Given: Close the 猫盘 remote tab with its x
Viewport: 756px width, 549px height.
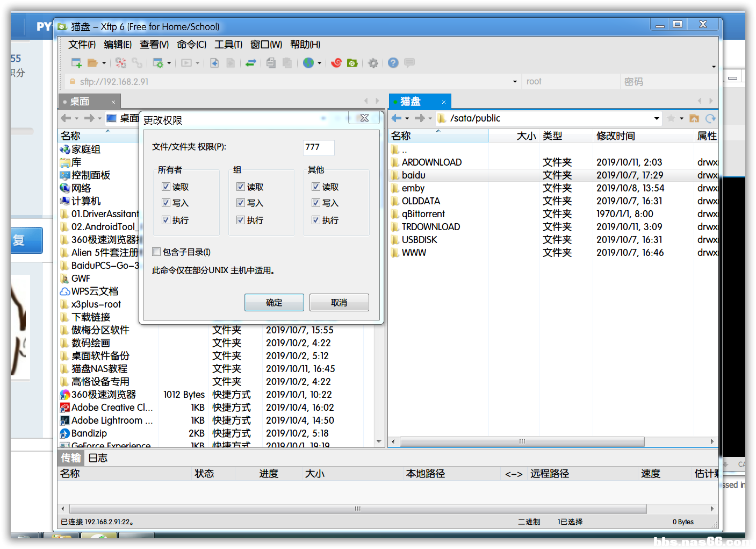Looking at the screenshot, I should (444, 102).
